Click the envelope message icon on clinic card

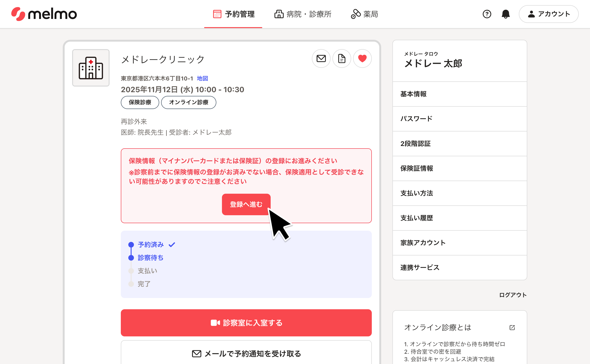coord(321,58)
